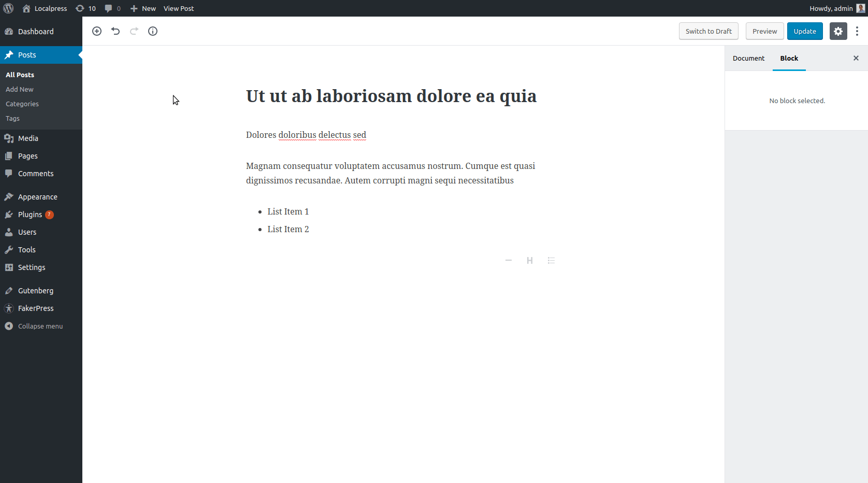Open the Gutenberg menu item
The height and width of the screenshot is (483, 868).
[x=41, y=291]
